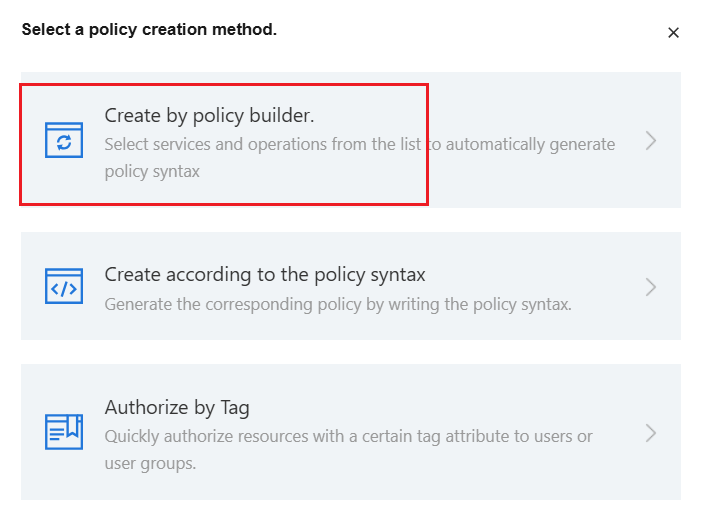The image size is (711, 530).
Task: Click the red-highlighted policy builder card's blank area
Action: pyautogui.click(x=300, y=188)
